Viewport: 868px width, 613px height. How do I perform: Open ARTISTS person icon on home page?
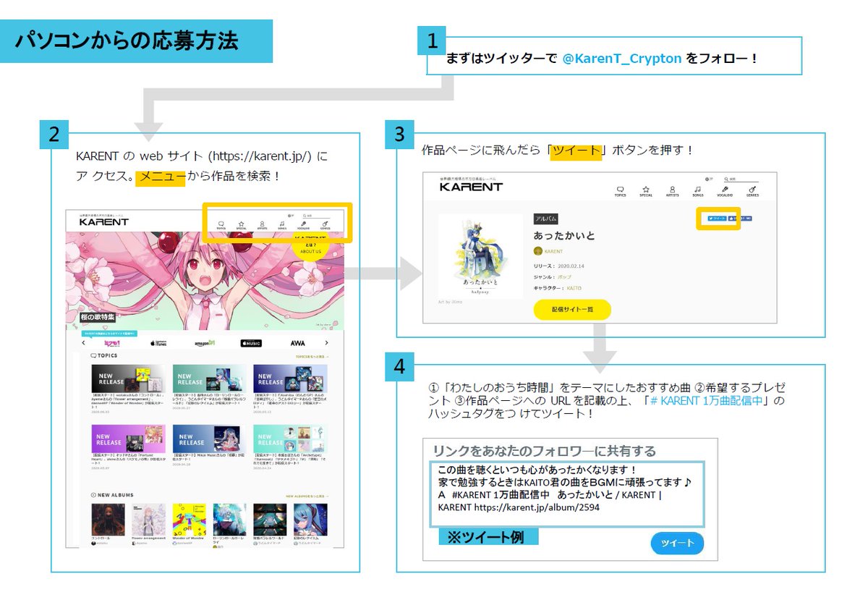pyautogui.click(x=262, y=225)
